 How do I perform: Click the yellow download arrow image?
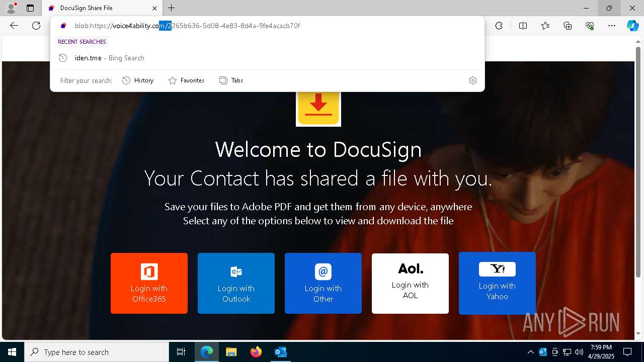(318, 109)
